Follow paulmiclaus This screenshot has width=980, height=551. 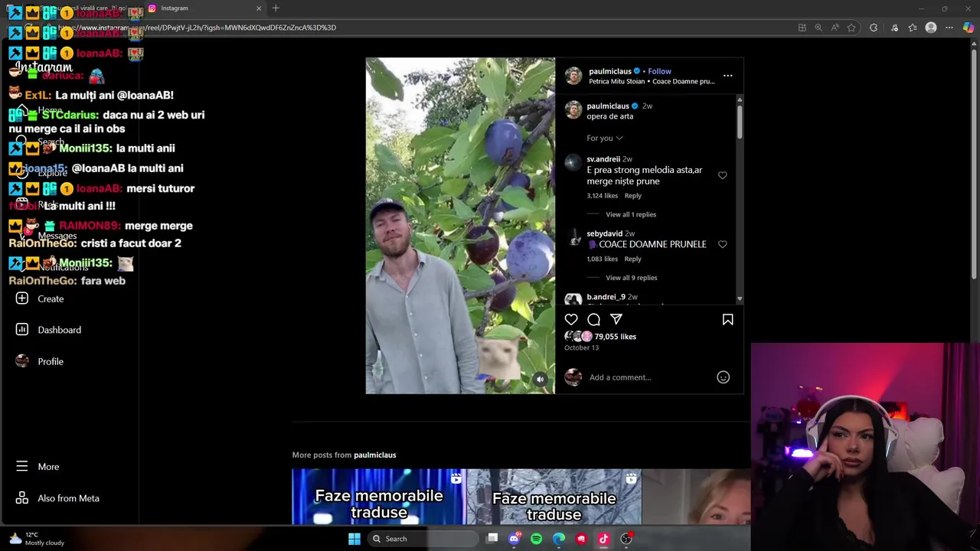pyautogui.click(x=659, y=71)
